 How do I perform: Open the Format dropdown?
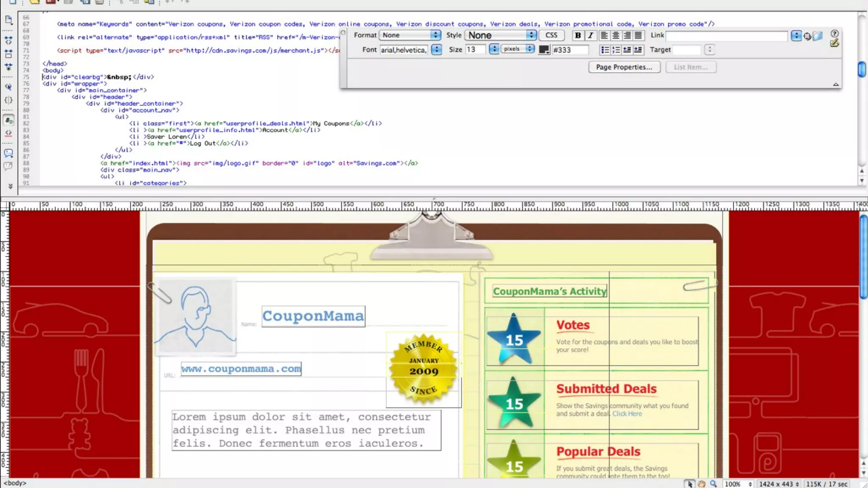[x=410, y=35]
